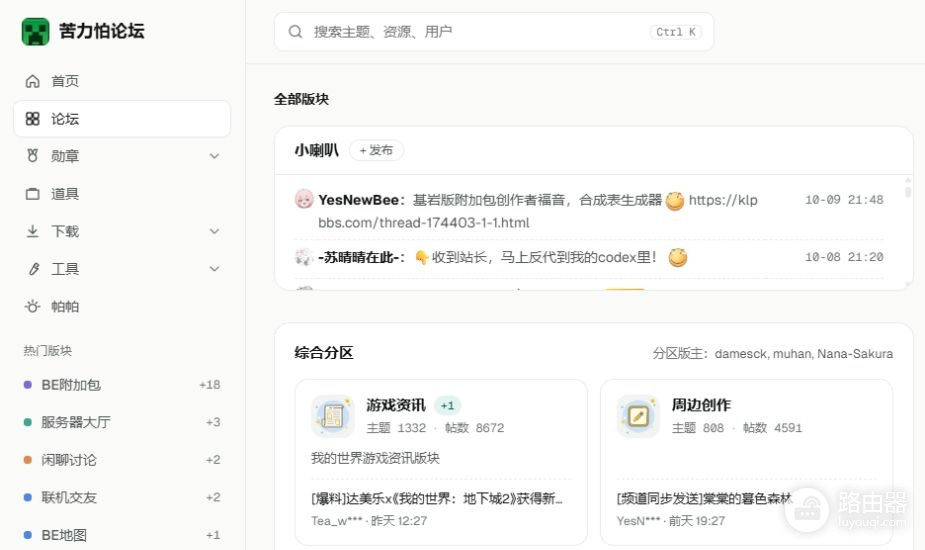The height and width of the screenshot is (550, 925).
Task: Click the sun-like icon beside 帕帕
Action: pyautogui.click(x=32, y=306)
